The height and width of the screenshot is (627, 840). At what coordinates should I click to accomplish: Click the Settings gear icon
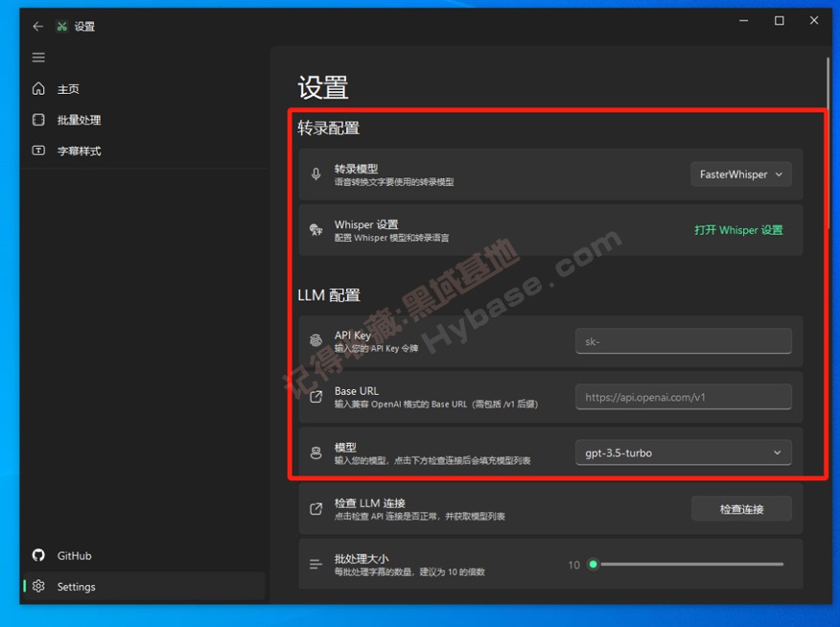pos(38,587)
